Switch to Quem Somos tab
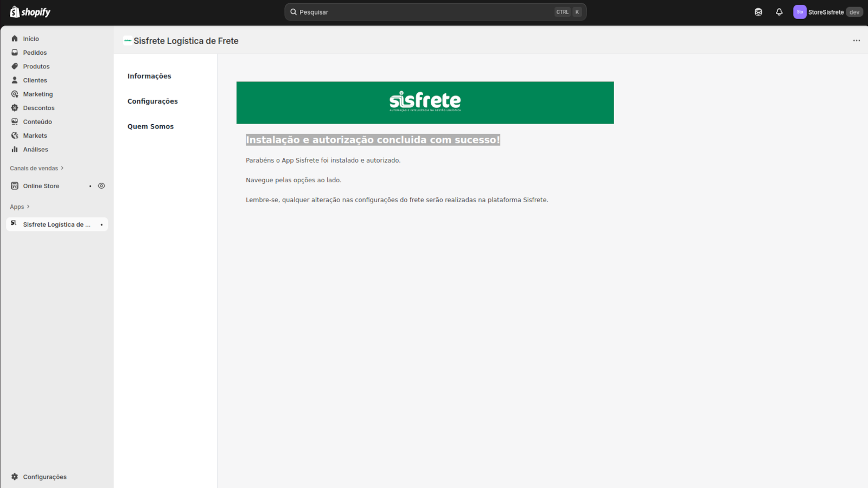 [150, 126]
